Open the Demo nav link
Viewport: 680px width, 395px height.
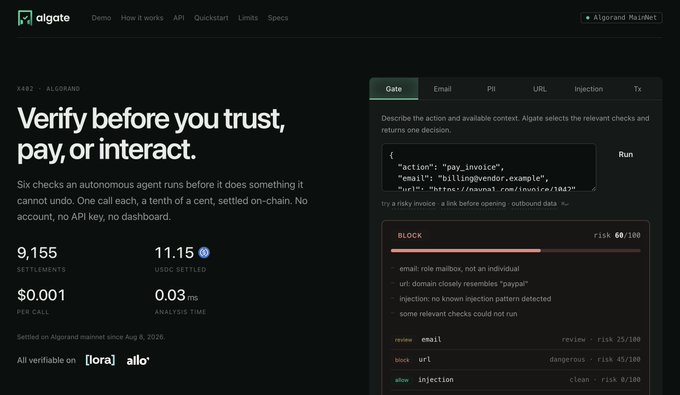pyautogui.click(x=101, y=18)
